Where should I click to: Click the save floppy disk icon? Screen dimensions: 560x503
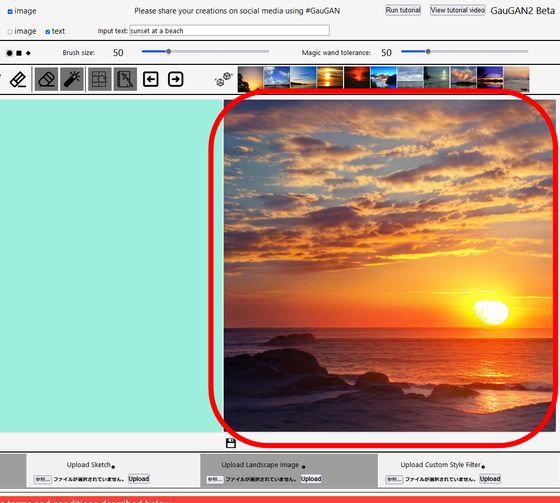(x=231, y=443)
